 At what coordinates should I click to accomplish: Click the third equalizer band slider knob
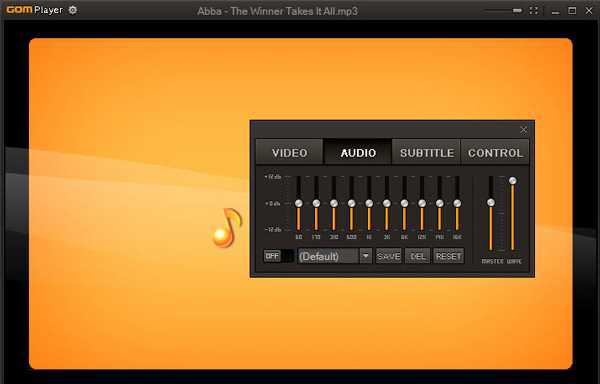(334, 203)
